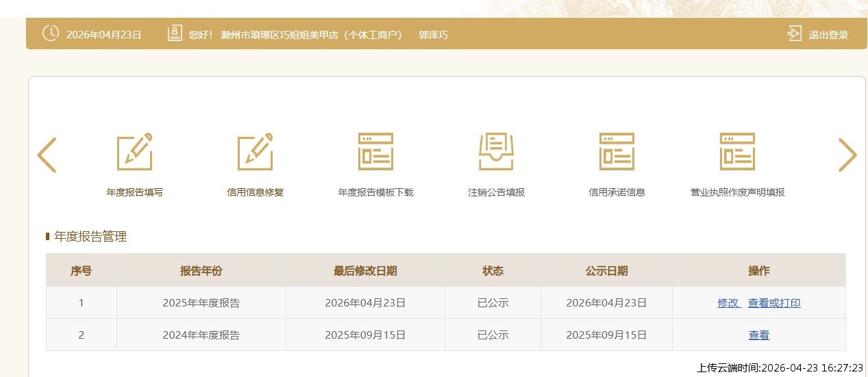Show more options with the right chevron
This screenshot has width=868, height=377.
847,155
